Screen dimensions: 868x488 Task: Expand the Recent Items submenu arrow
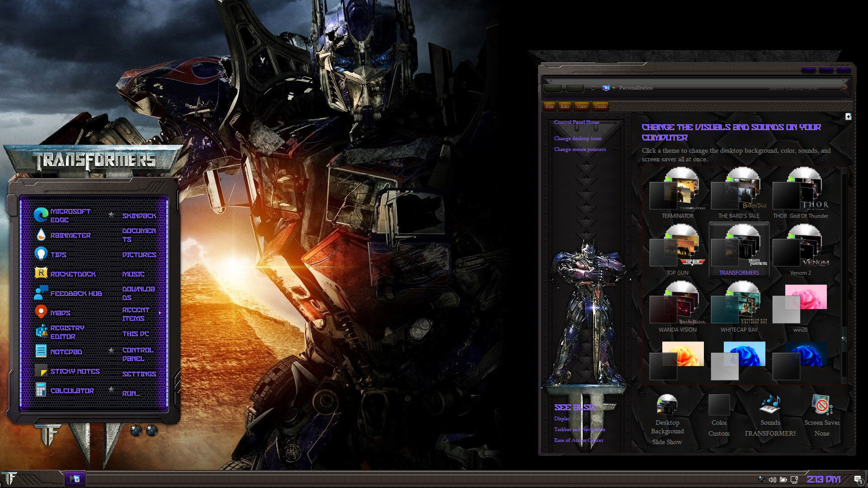pyautogui.click(x=160, y=313)
